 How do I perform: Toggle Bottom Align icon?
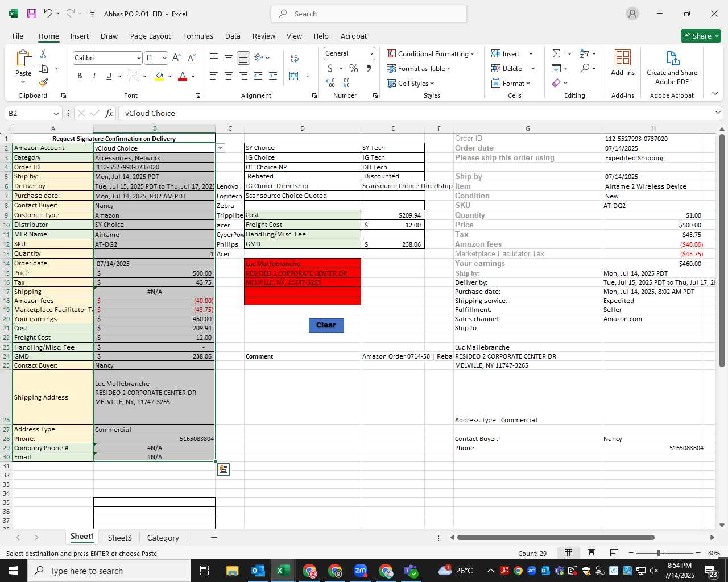(x=243, y=57)
